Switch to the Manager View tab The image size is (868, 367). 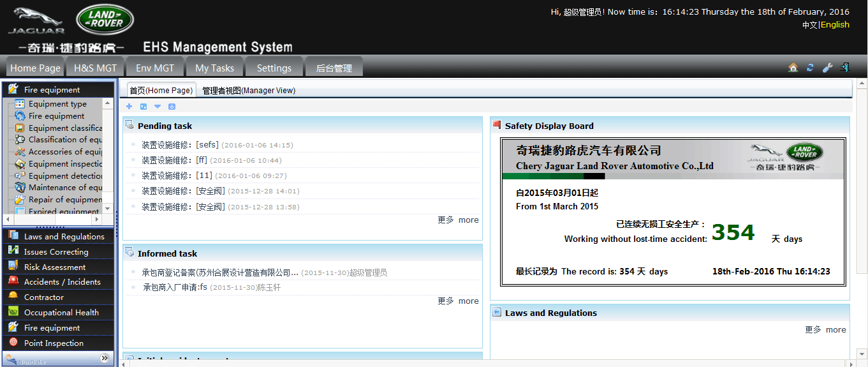[249, 91]
